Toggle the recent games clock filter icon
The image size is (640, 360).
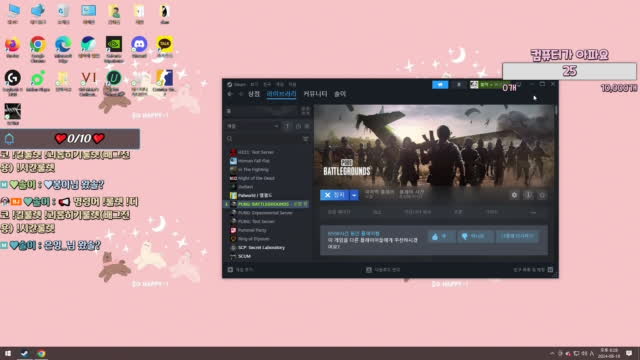tap(298, 126)
